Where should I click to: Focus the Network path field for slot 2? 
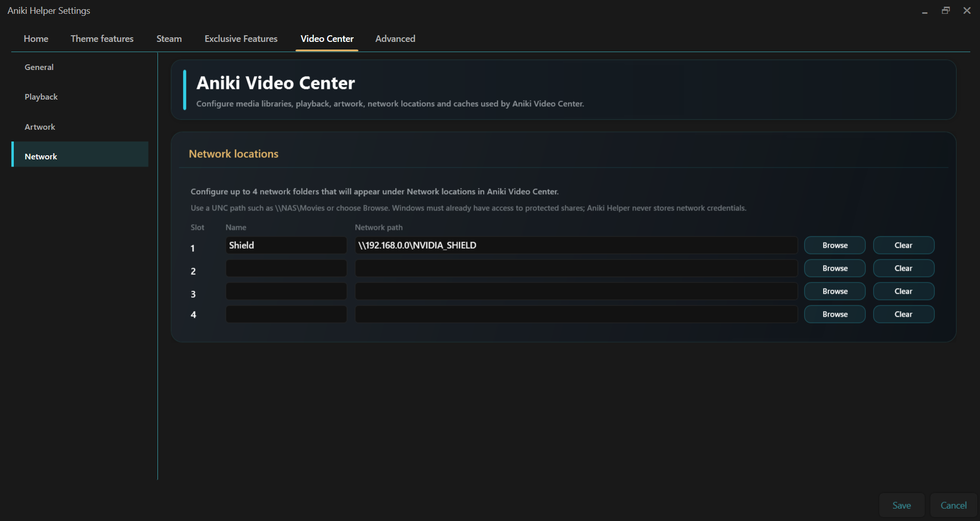(x=576, y=268)
